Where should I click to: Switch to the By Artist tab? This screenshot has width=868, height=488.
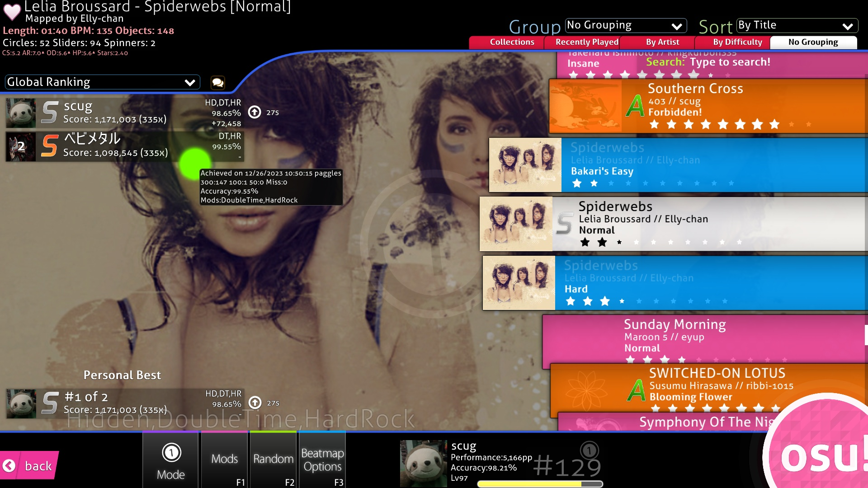point(657,42)
